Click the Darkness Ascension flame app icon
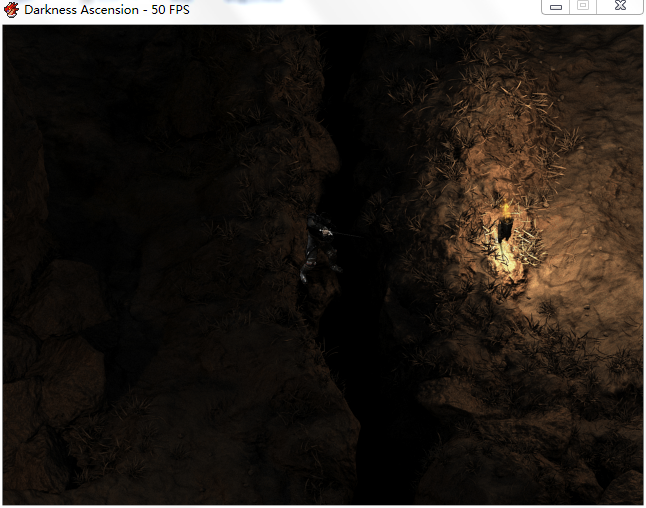This screenshot has width=646, height=508. 11,9
